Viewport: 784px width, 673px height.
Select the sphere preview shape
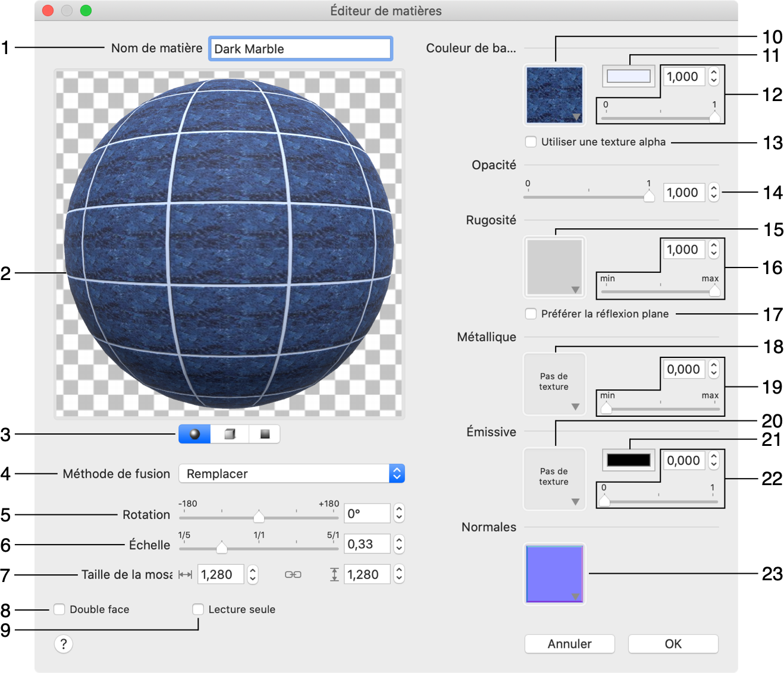(x=195, y=434)
